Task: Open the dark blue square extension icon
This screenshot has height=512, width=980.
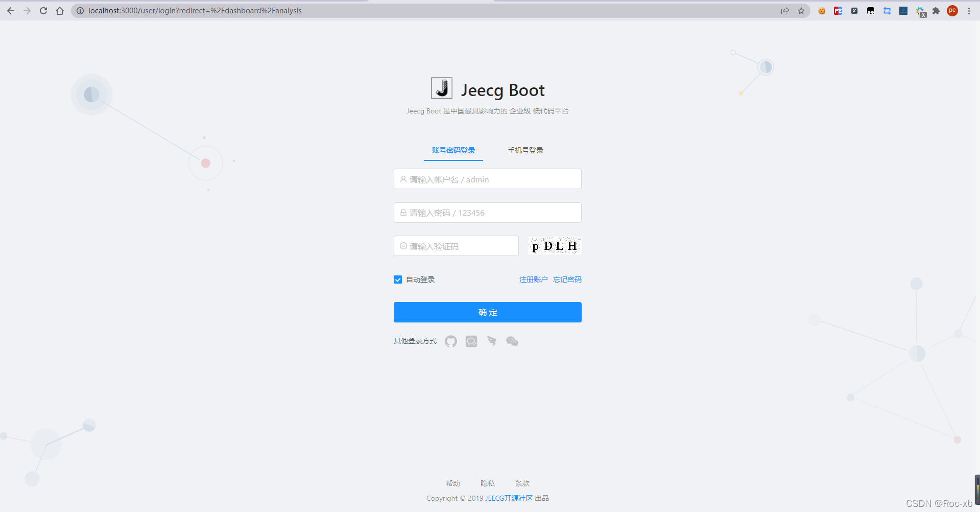Action: (x=903, y=11)
